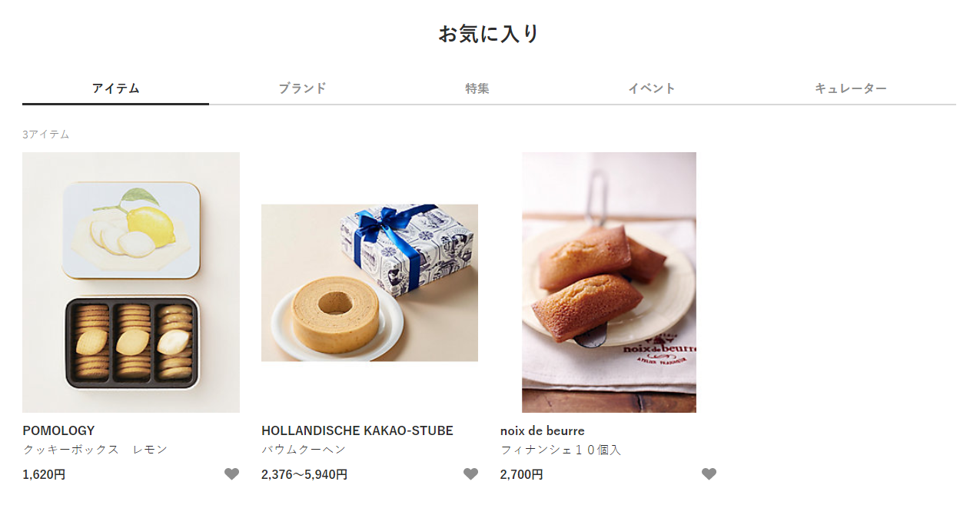
Task: Click the 1,620円 price text
Action: click(x=44, y=474)
